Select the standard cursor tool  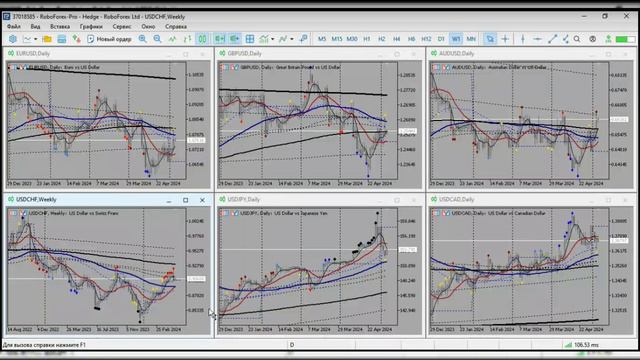[x=490, y=39]
